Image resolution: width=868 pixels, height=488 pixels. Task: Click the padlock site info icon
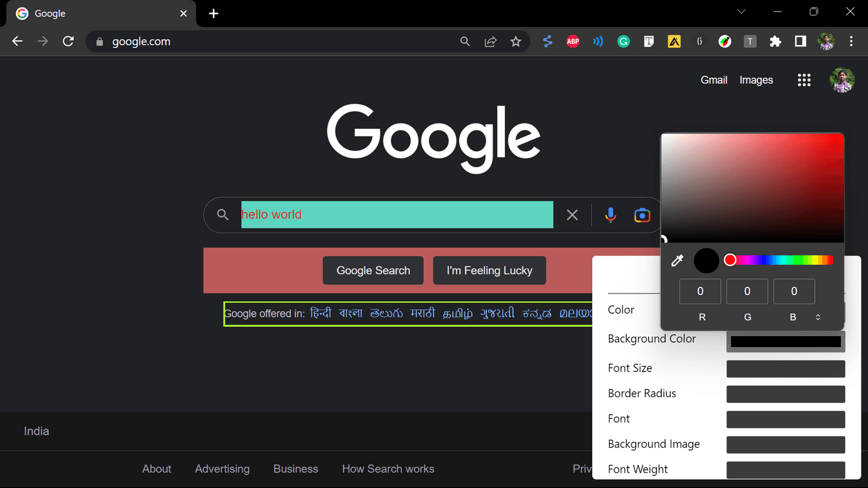point(100,42)
